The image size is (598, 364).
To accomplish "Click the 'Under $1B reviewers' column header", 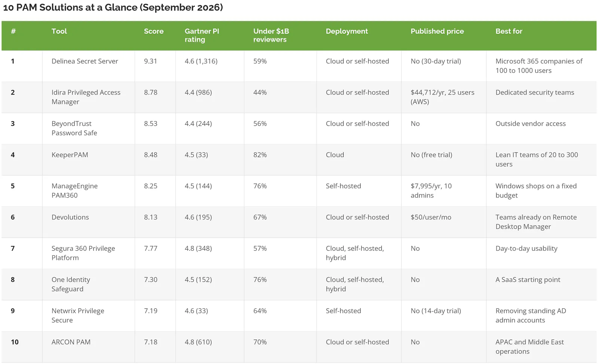I will coord(271,36).
